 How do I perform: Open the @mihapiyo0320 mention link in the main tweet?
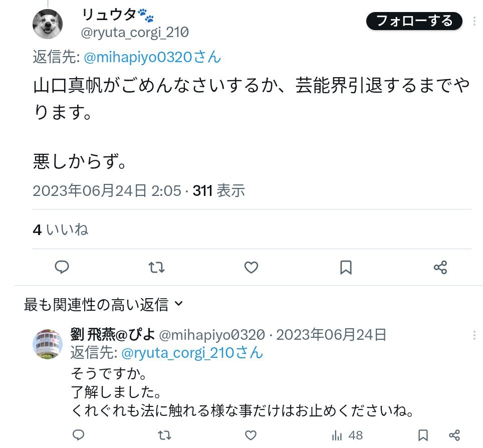tap(152, 57)
